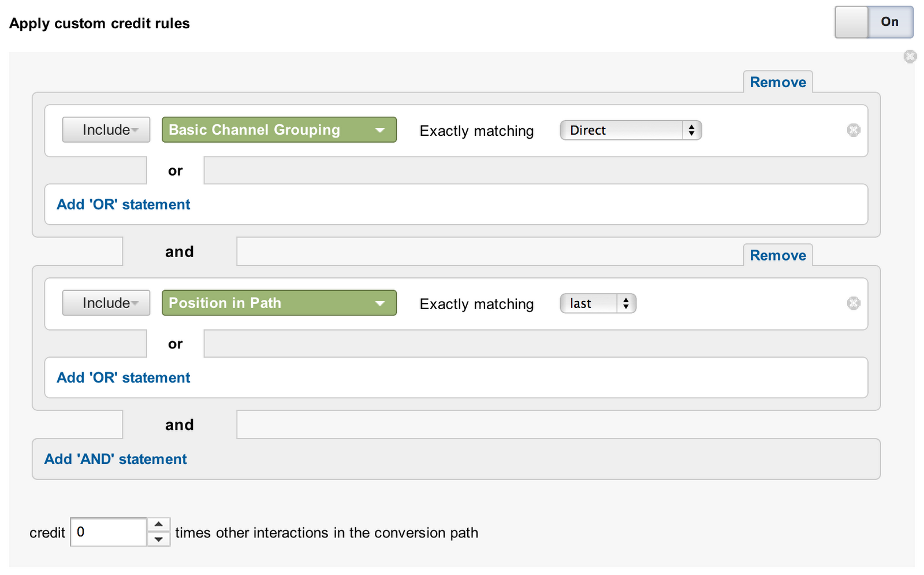Screen dimensions: 924x575
Task: Delete the Basic Channel Grouping condition row
Action: (853, 130)
